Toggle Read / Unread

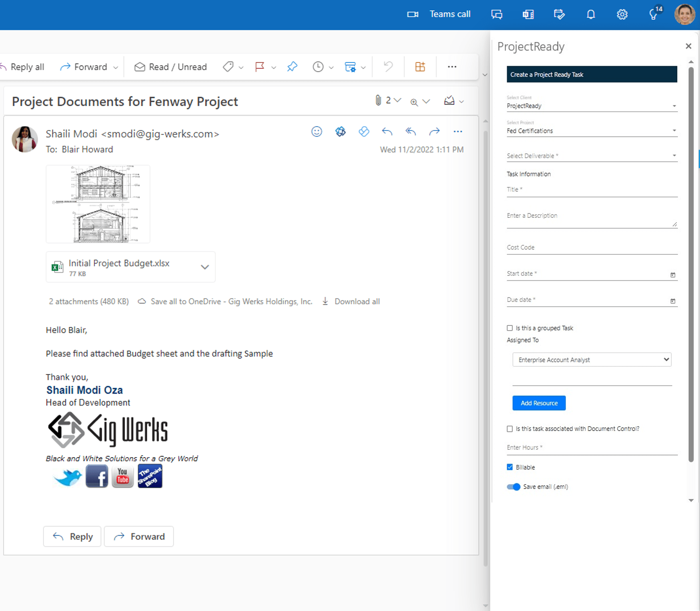point(170,67)
